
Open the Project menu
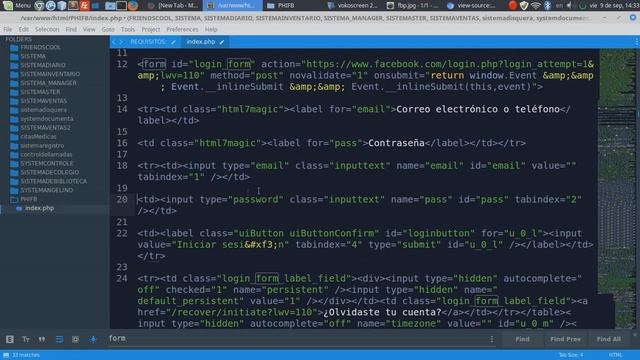pos(151,29)
